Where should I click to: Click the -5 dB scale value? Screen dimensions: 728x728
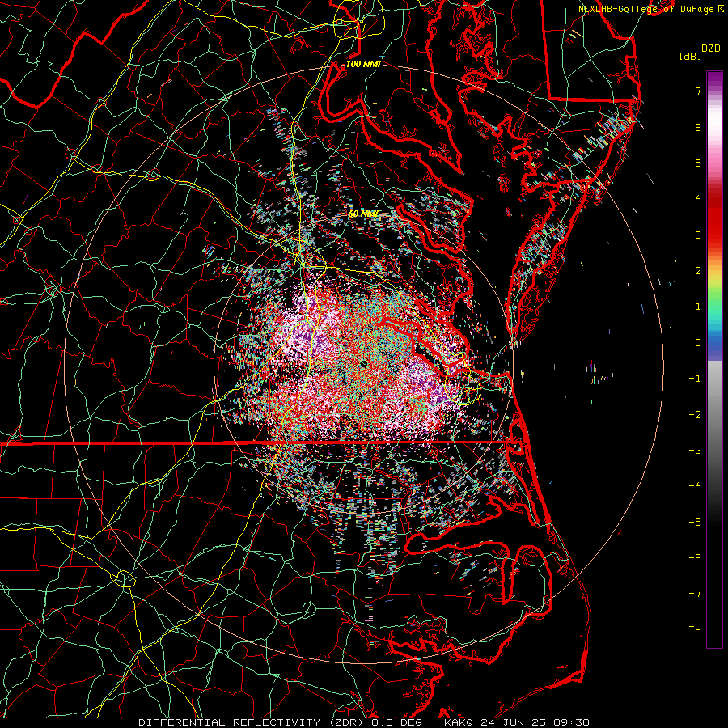click(x=695, y=523)
